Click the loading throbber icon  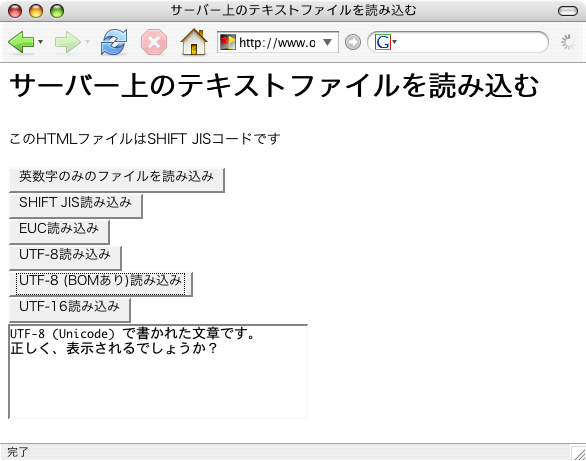(x=568, y=42)
